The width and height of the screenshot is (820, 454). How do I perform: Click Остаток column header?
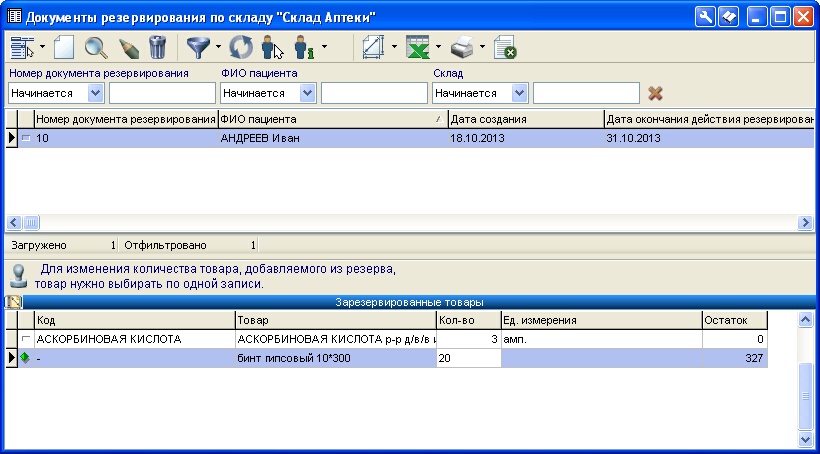(x=735, y=320)
